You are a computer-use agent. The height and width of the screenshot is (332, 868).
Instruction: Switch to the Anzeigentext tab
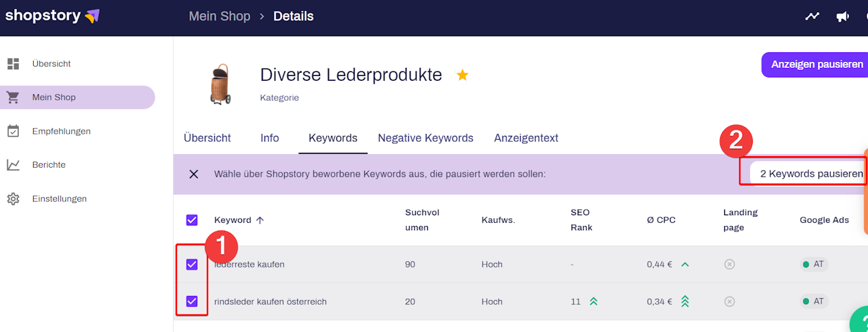click(x=526, y=138)
